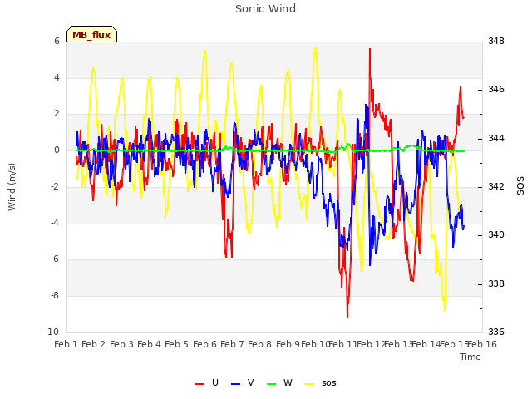Click the Feb 1 date tick
The image size is (532, 399).
(66, 344)
